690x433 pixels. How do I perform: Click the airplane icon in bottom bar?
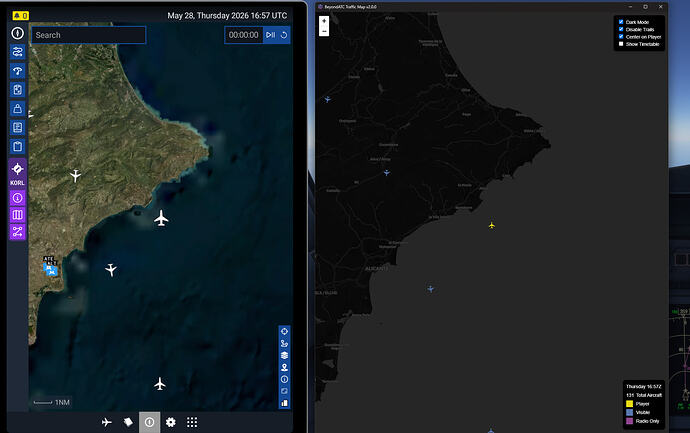pyautogui.click(x=107, y=422)
